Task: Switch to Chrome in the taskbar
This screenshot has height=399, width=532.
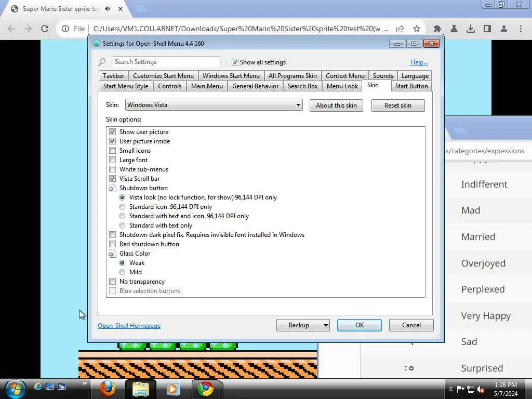Action: (x=206, y=389)
